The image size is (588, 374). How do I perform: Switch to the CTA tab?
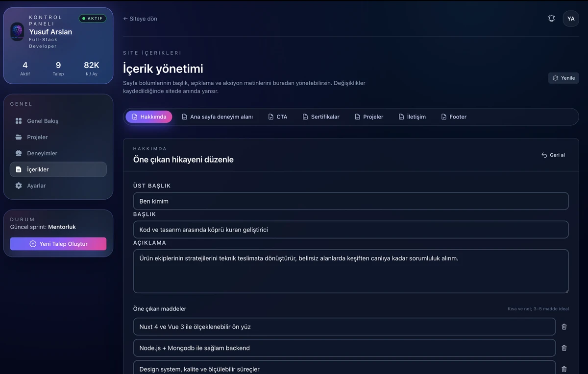(x=278, y=117)
